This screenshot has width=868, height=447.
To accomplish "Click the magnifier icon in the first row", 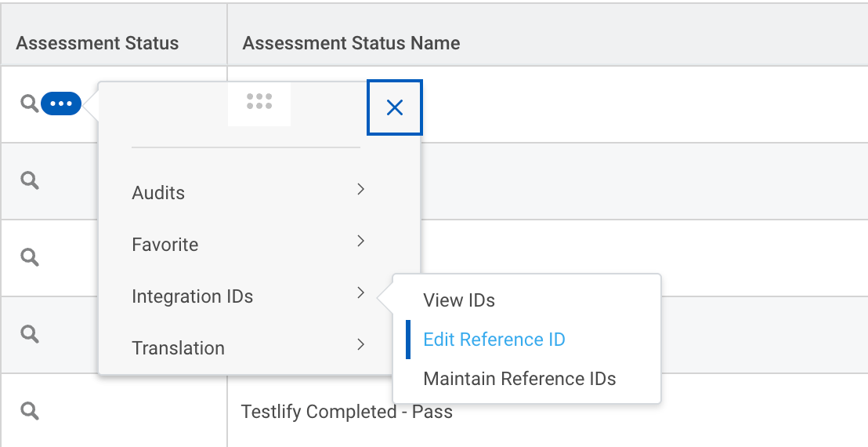I will click(29, 104).
